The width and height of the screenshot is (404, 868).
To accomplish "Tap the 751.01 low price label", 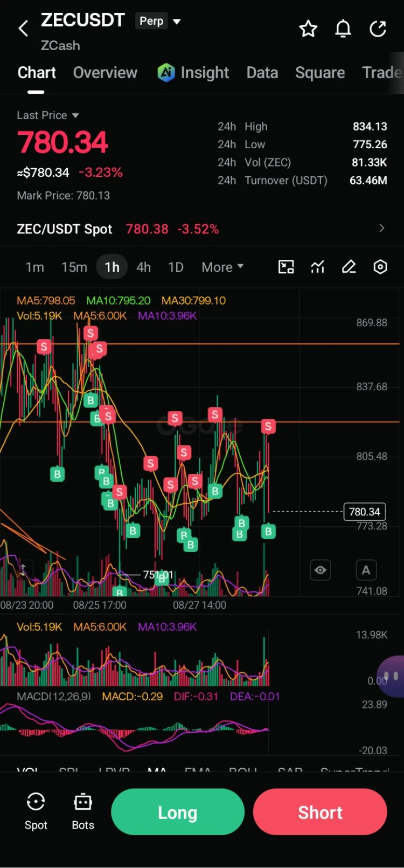I will click(x=158, y=575).
